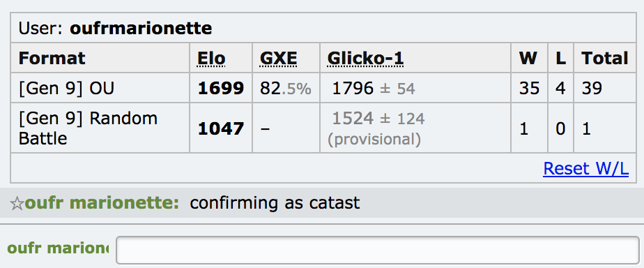The width and height of the screenshot is (644, 268).
Task: Click the Reset W/L link
Action: point(585,168)
